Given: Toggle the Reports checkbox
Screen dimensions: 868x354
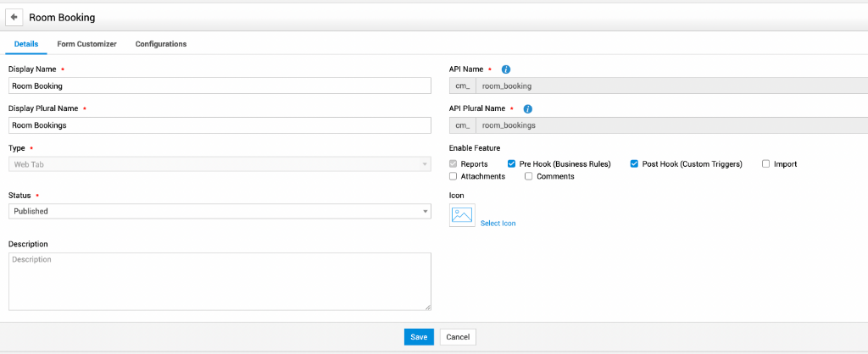Looking at the screenshot, I should [x=453, y=164].
